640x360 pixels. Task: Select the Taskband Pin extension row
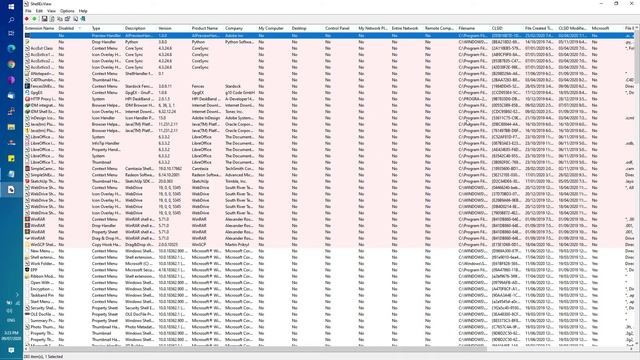[x=329, y=295]
